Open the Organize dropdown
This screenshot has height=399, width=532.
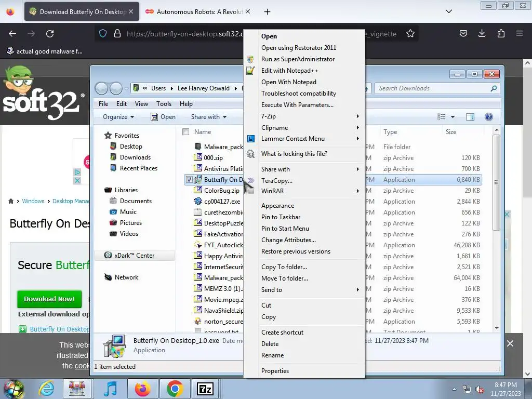coord(118,117)
